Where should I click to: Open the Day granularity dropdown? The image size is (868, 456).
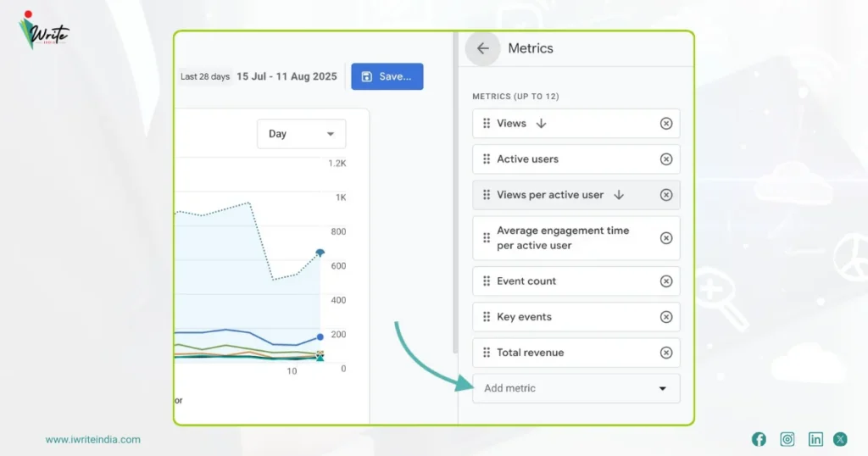pos(301,134)
